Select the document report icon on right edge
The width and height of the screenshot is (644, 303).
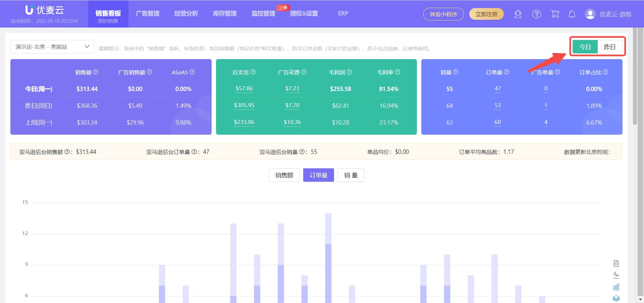[616, 263]
